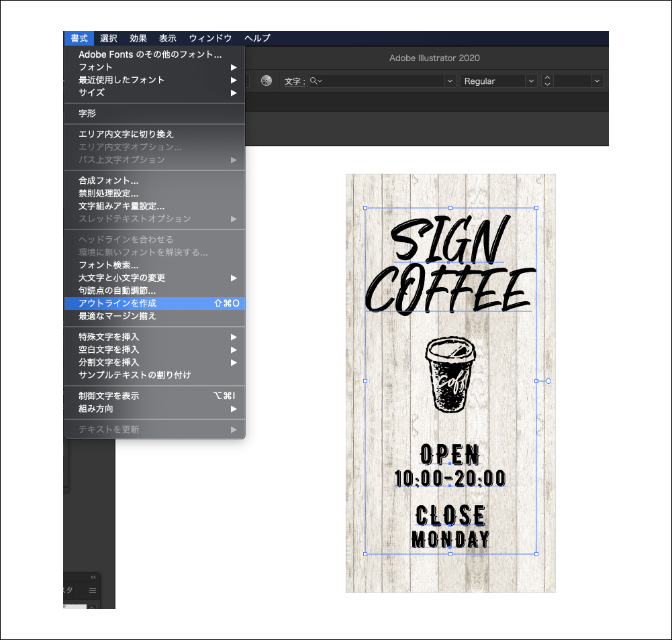This screenshot has width=672, height=640.
Task: Click the round text port handle on right
Action: coord(548,381)
